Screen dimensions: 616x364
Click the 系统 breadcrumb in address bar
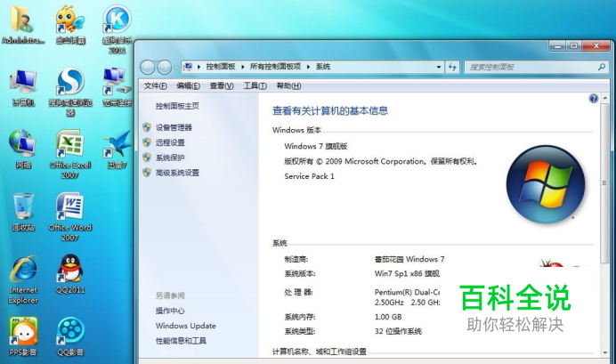pyautogui.click(x=323, y=67)
